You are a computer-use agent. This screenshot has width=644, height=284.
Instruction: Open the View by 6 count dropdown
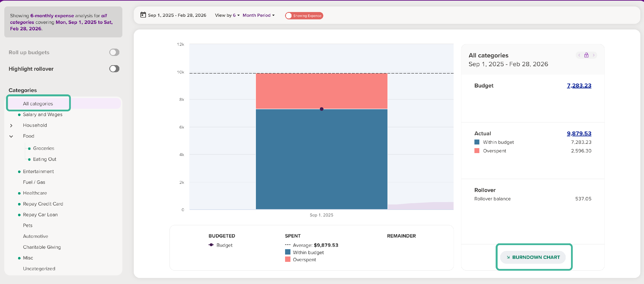click(236, 15)
